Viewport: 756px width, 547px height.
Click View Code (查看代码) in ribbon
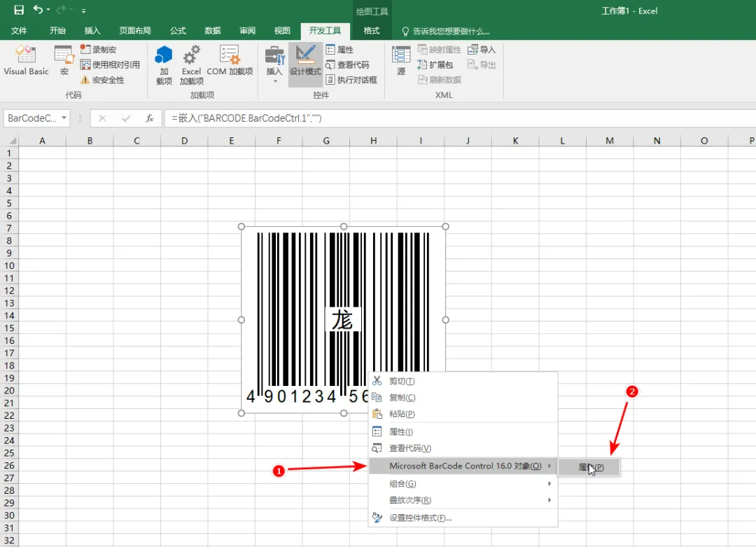pos(347,64)
